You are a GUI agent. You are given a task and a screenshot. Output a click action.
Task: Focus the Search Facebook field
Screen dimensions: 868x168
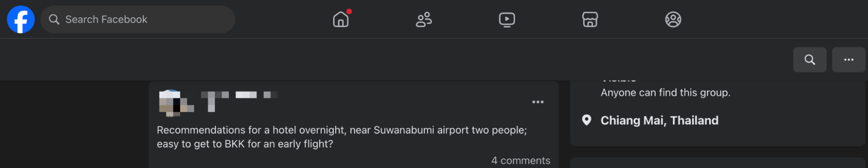tap(138, 19)
